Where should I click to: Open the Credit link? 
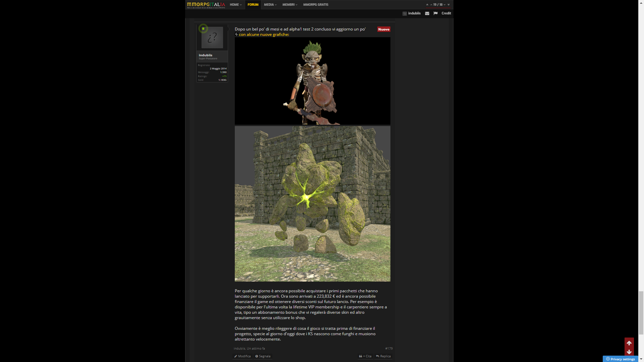click(x=446, y=13)
